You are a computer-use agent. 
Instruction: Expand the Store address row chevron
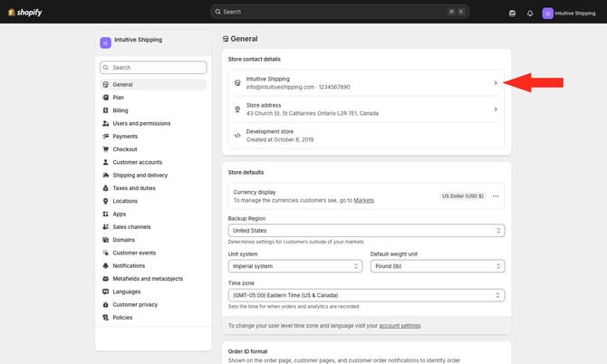[496, 109]
